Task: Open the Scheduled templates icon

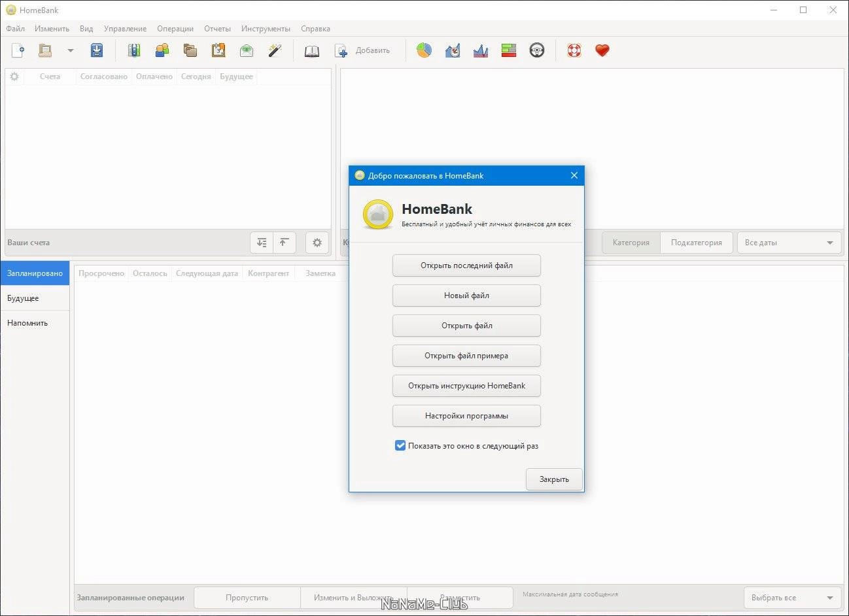Action: pos(218,50)
